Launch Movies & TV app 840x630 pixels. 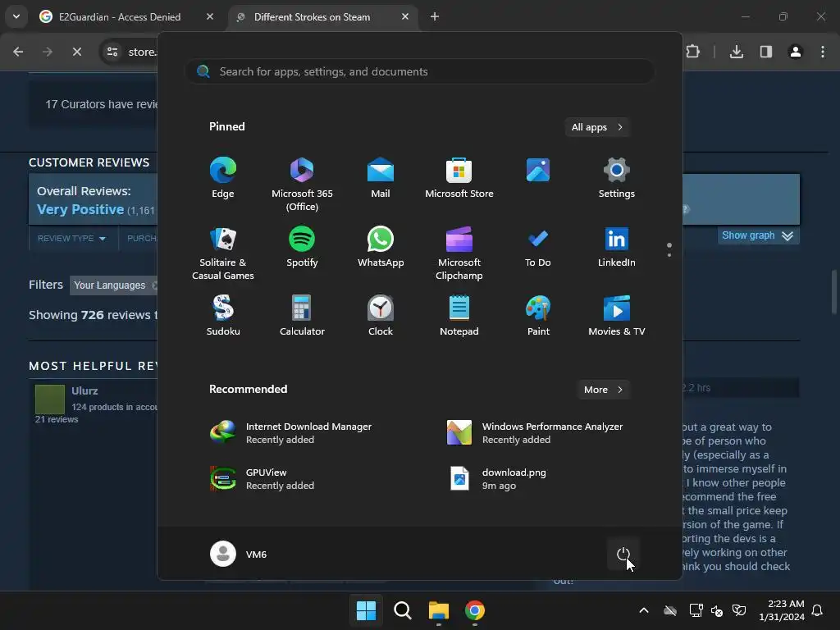click(617, 316)
